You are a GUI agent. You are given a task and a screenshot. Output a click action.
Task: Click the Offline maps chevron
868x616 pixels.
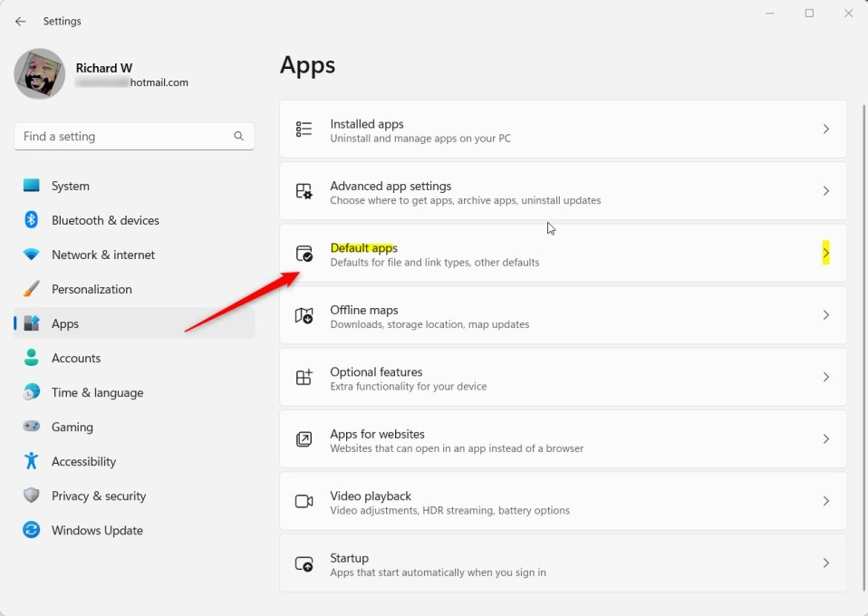pos(826,315)
